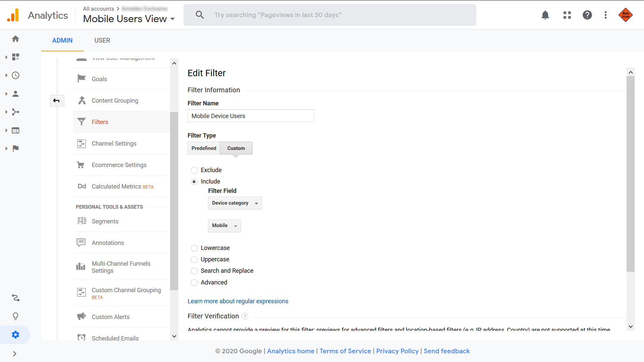Open the Audience person icon
The image size is (644, 362).
pos(15,94)
